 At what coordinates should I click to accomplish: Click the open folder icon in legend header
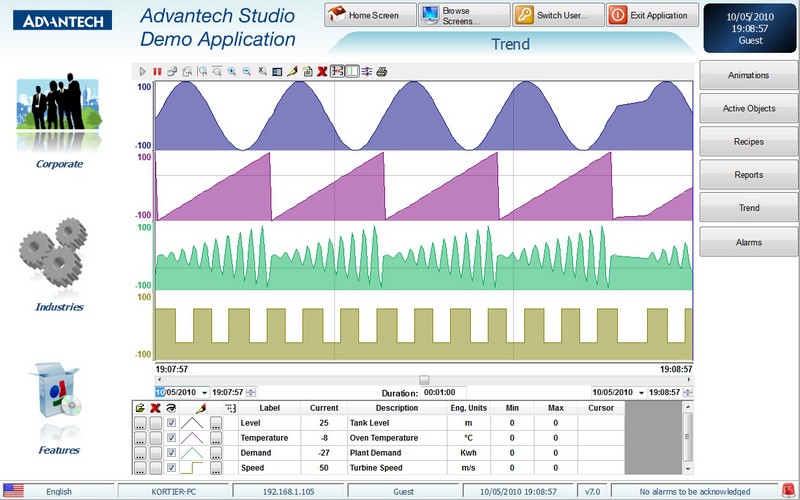coord(140,408)
